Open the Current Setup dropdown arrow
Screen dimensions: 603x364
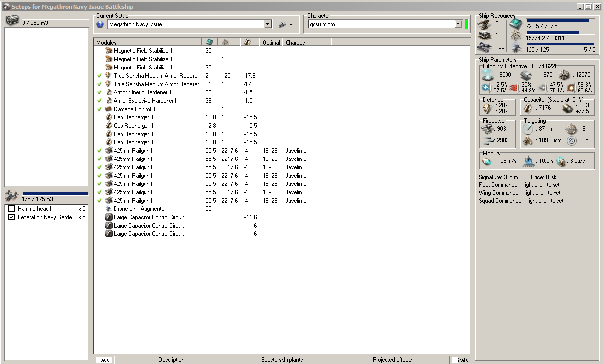tap(268, 24)
